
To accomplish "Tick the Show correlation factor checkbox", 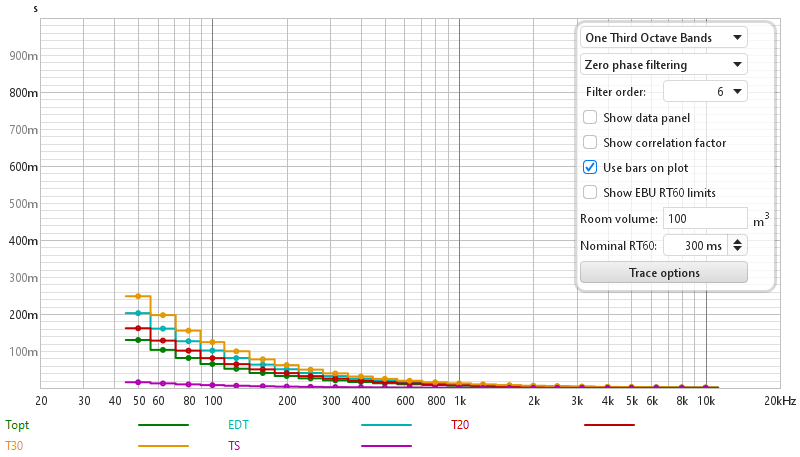I will coord(590,142).
